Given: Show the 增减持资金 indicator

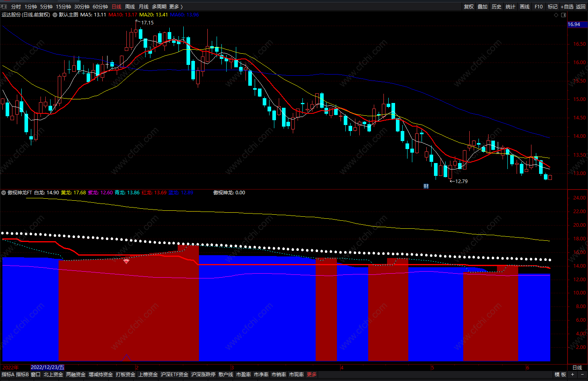Looking at the screenshot, I should [x=101, y=375].
